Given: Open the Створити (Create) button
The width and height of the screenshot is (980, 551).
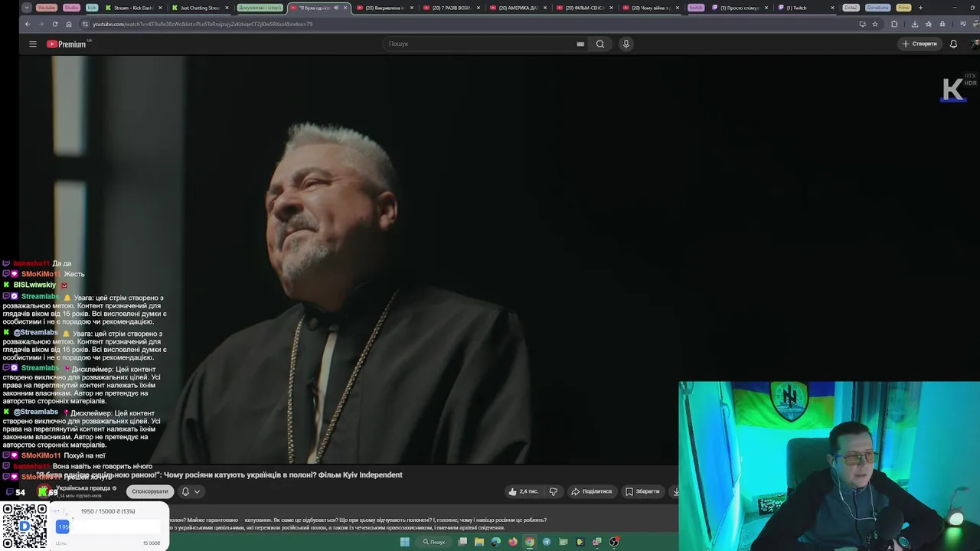Looking at the screenshot, I should click(920, 44).
